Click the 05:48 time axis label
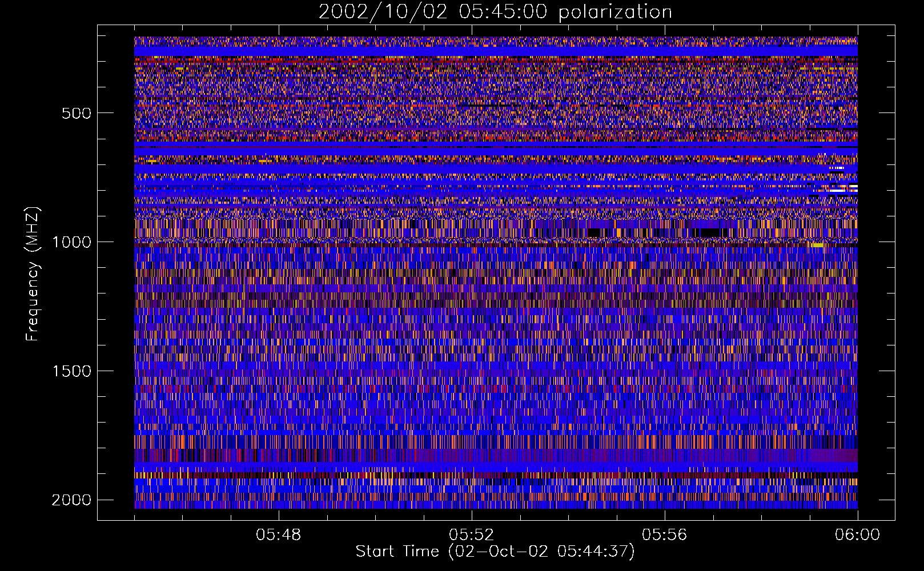Viewport: 924px width, 571px height. [x=278, y=535]
